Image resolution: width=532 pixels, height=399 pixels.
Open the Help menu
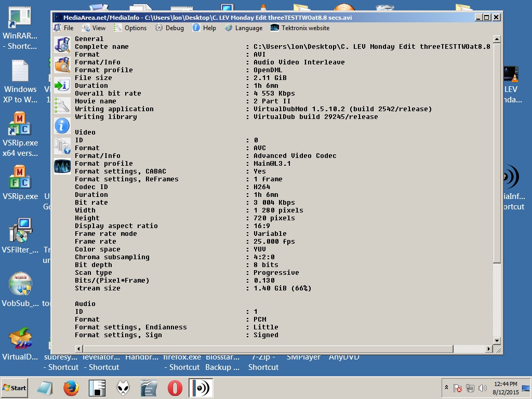click(x=204, y=28)
